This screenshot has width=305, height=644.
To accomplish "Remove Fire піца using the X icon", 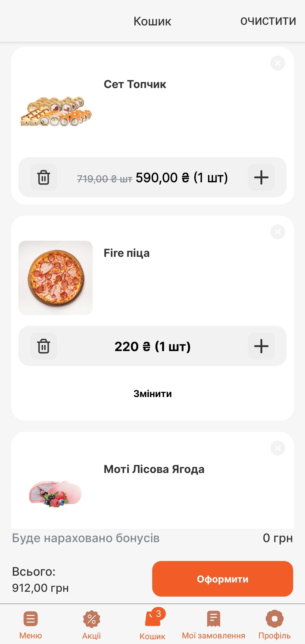I will tap(278, 232).
